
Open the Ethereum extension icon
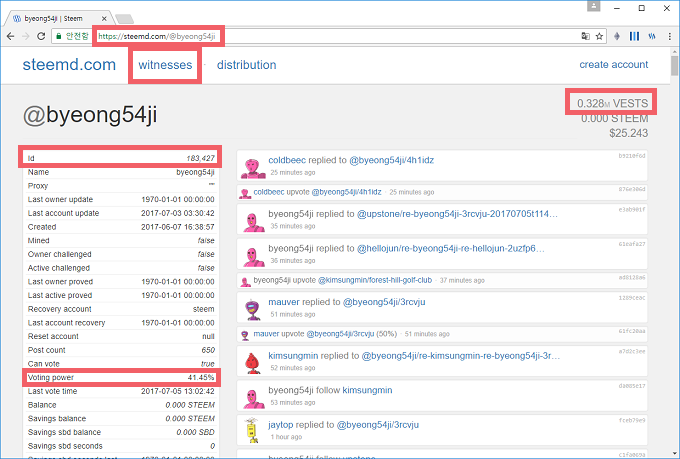point(617,36)
